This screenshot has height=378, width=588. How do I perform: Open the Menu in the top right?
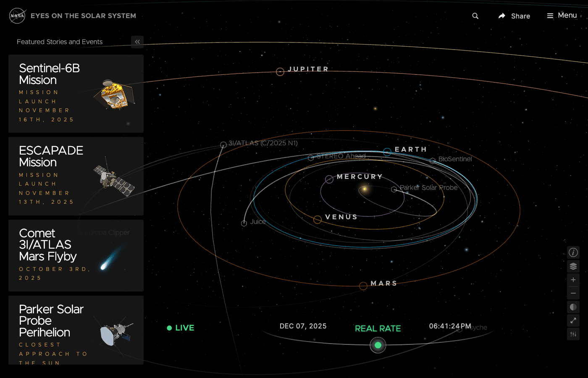562,16
